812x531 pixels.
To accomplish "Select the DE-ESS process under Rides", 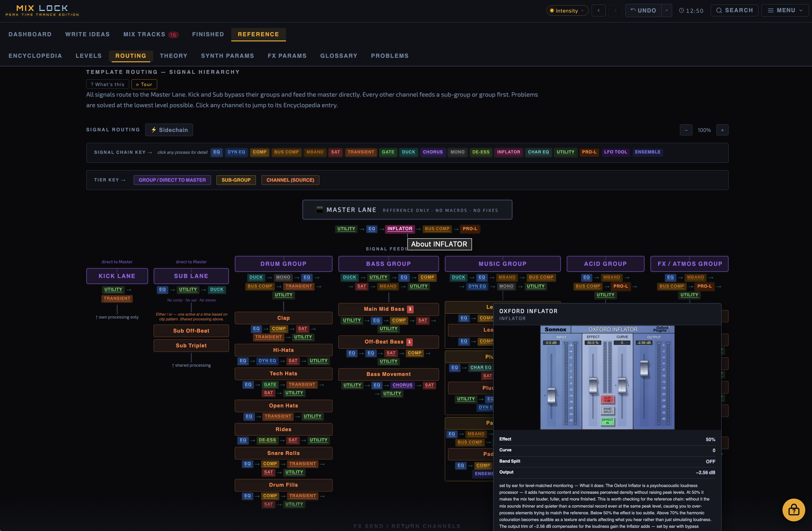I will pyautogui.click(x=267, y=440).
